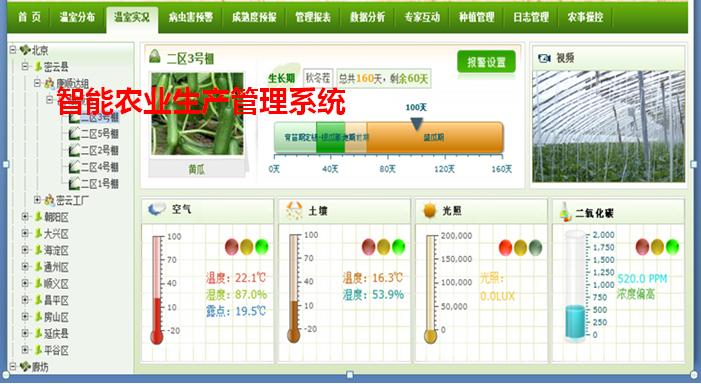The height and width of the screenshot is (384, 701).
Task: Click the soil thermometer gauge
Action: 294,289
